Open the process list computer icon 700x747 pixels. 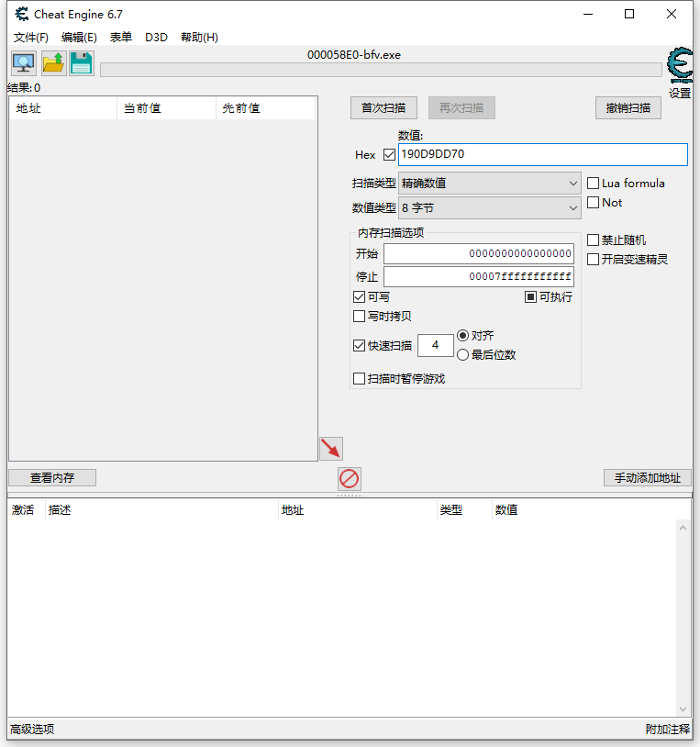23,63
